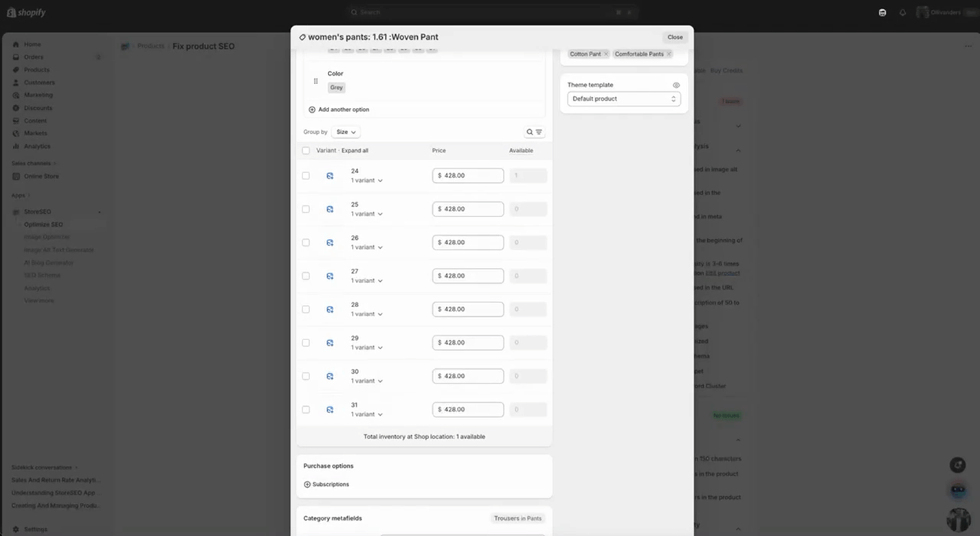Open the variant filter icon next to search
The image size is (980, 536).
point(537,131)
